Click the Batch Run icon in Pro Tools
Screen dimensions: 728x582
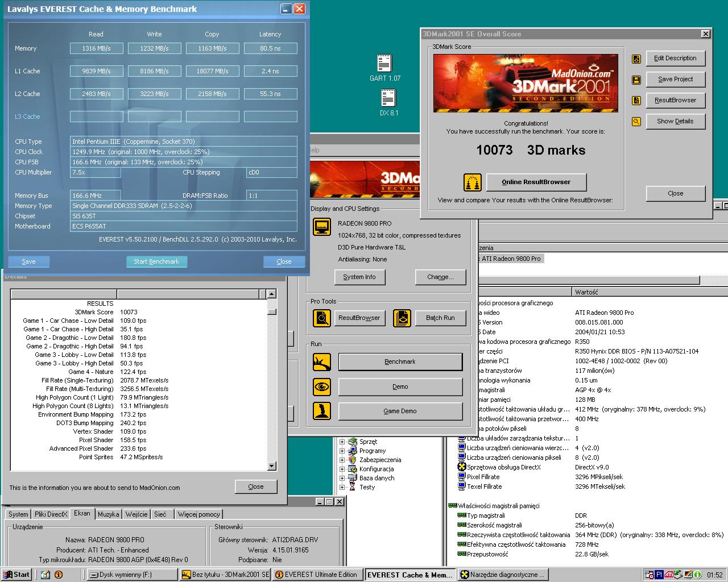point(402,318)
